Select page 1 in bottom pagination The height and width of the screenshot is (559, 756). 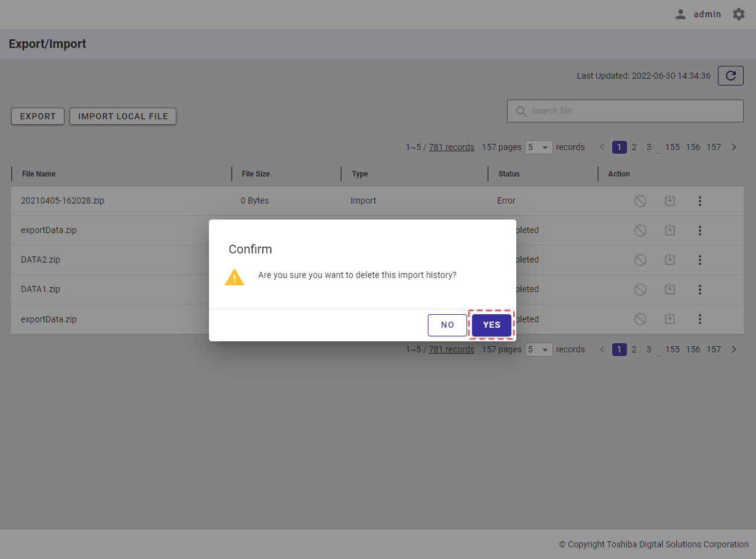[620, 349]
